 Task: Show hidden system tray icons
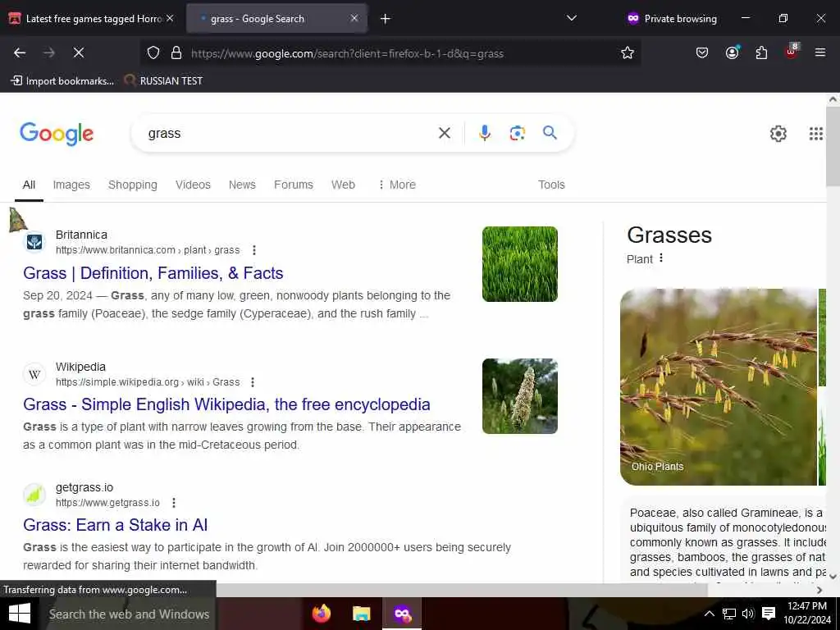[709, 614]
